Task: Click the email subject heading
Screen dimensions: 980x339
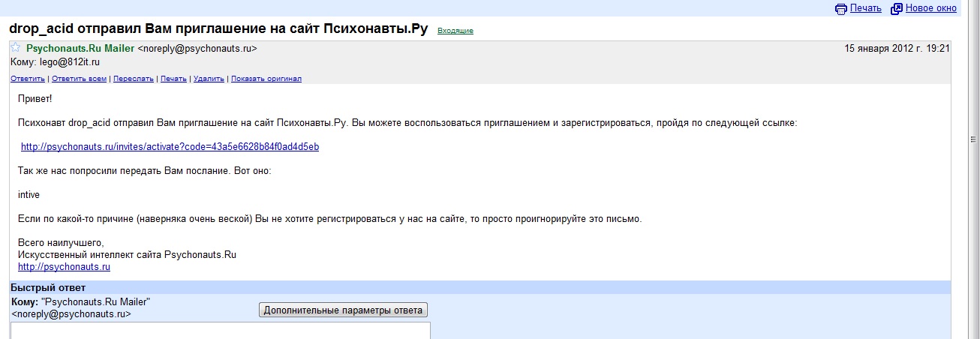Action: (218, 29)
